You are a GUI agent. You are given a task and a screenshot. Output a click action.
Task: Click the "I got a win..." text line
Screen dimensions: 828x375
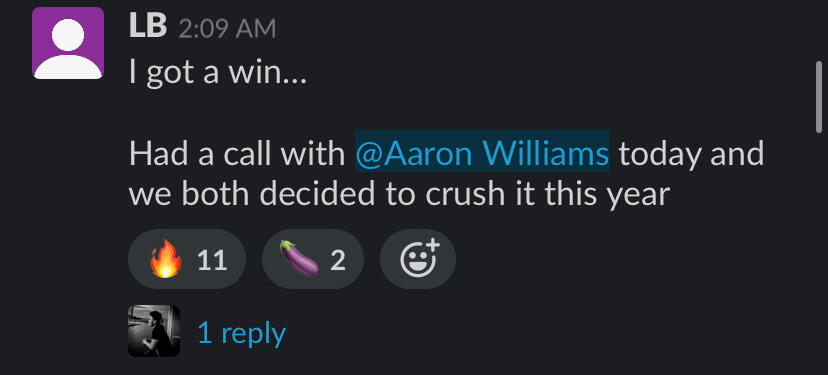pos(218,73)
